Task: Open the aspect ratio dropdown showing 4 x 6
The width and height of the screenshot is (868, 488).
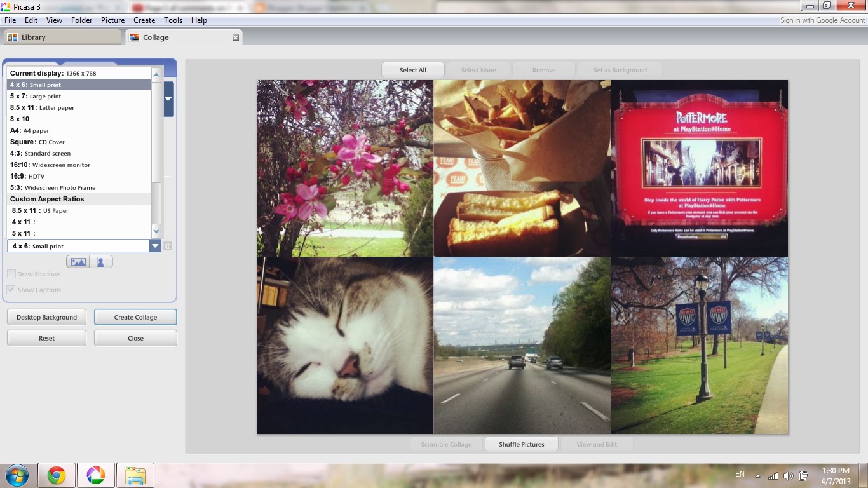Action: tap(155, 245)
